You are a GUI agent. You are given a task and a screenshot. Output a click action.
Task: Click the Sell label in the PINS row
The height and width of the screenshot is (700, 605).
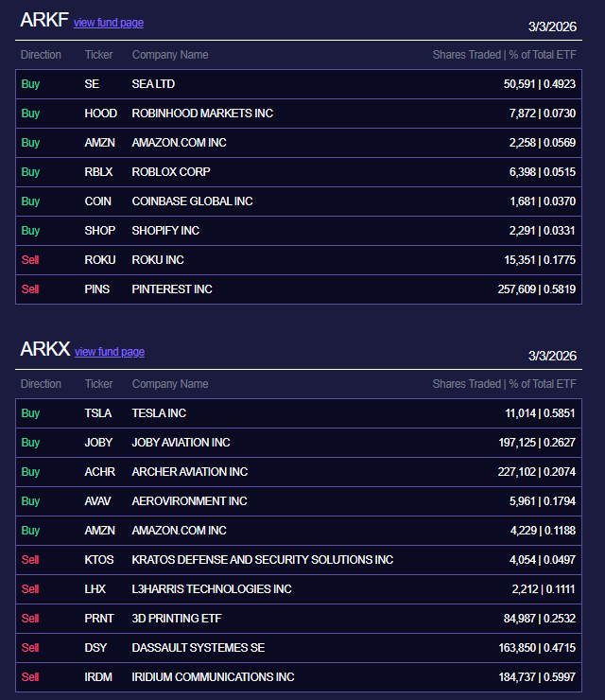click(x=30, y=289)
